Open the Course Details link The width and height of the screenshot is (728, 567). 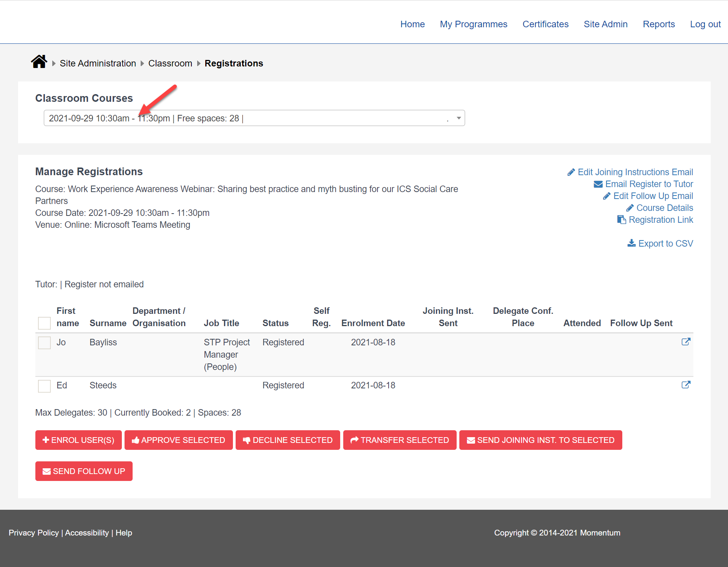(665, 208)
